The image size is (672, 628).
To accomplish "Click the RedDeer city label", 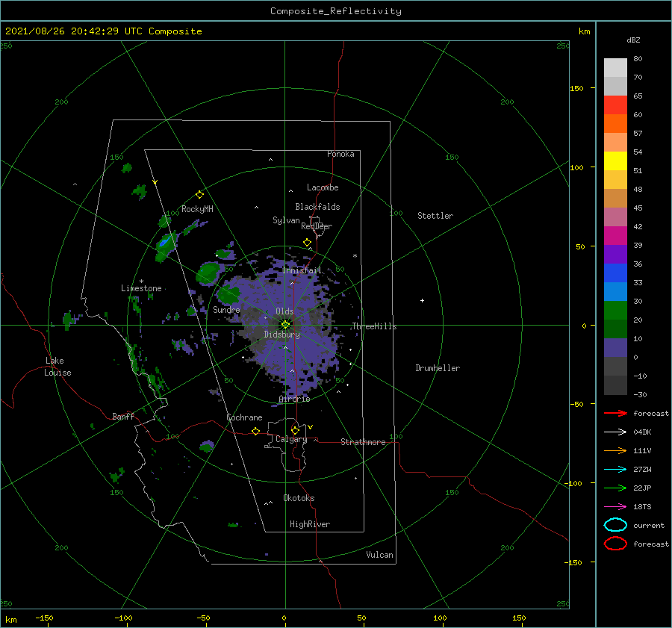I will (x=317, y=226).
